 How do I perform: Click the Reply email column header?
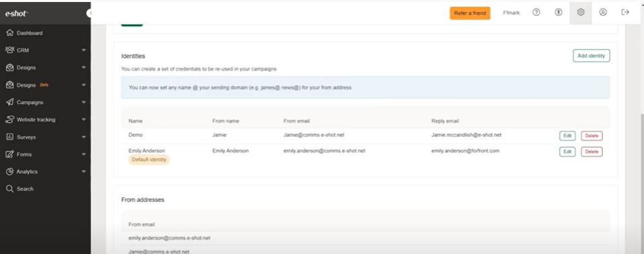[x=445, y=121]
